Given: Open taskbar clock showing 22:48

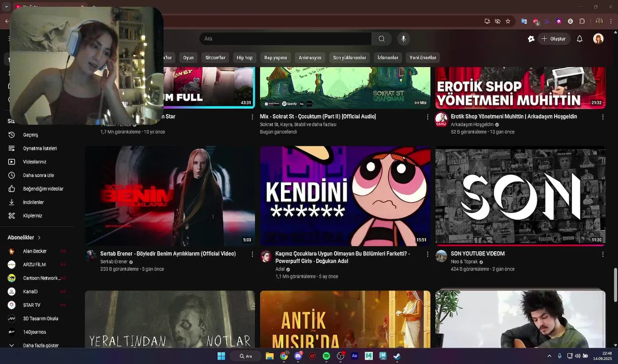Looking at the screenshot, I should pyautogui.click(x=602, y=356).
